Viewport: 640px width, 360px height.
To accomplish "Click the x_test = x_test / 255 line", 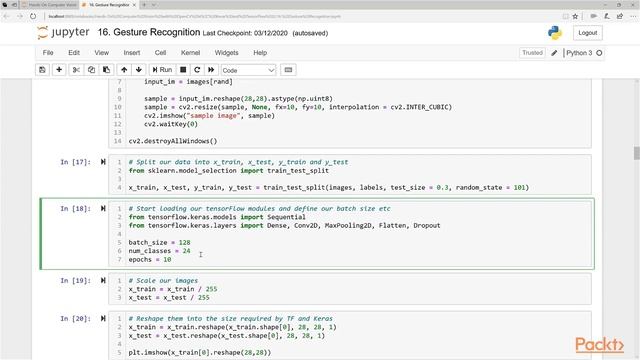I will click(169, 298).
